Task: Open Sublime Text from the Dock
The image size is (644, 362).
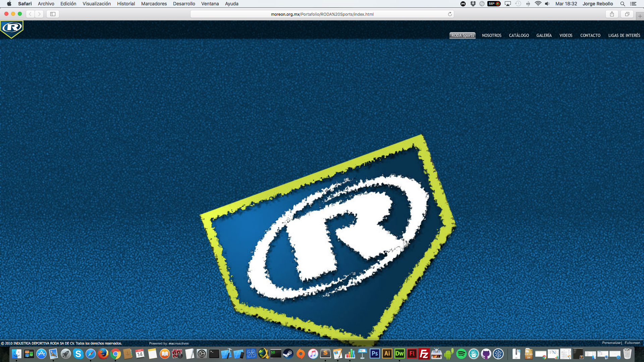Action: point(325,354)
